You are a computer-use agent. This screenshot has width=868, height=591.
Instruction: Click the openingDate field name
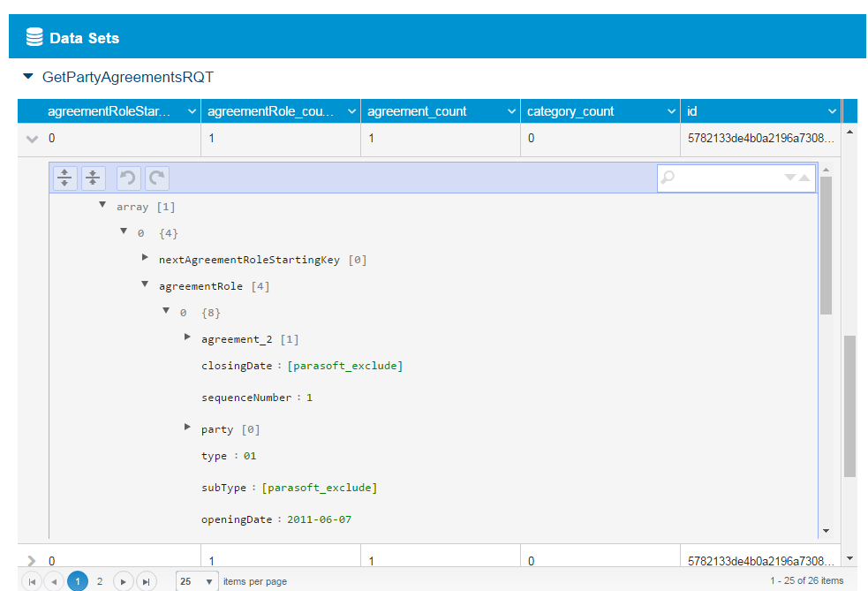tap(237, 519)
